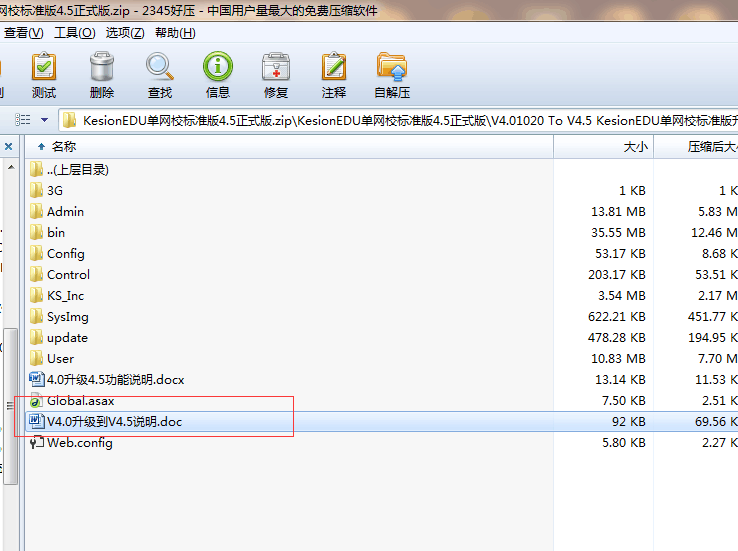Screen dimensions: 738x551
Task: Sort files by the 名称 column header
Action: pos(64,147)
